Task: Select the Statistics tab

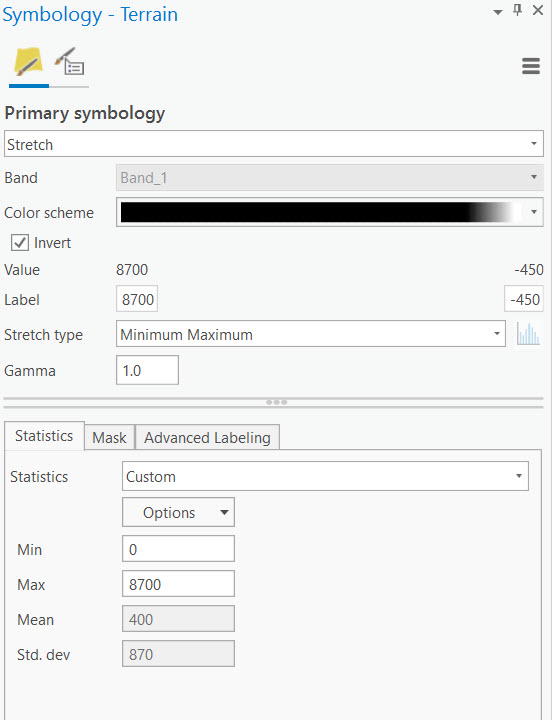Action: tap(44, 436)
